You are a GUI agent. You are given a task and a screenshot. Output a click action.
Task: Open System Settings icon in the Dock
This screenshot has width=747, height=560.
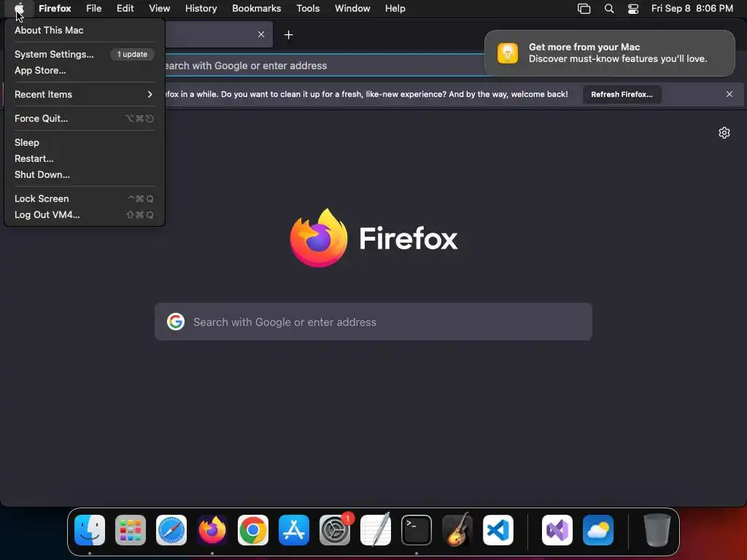pyautogui.click(x=335, y=530)
